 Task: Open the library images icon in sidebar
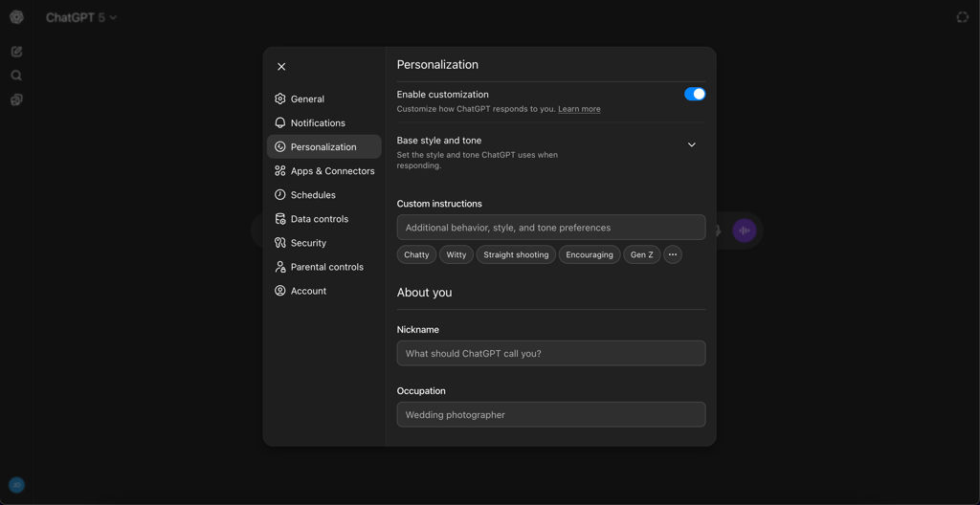[x=17, y=99]
